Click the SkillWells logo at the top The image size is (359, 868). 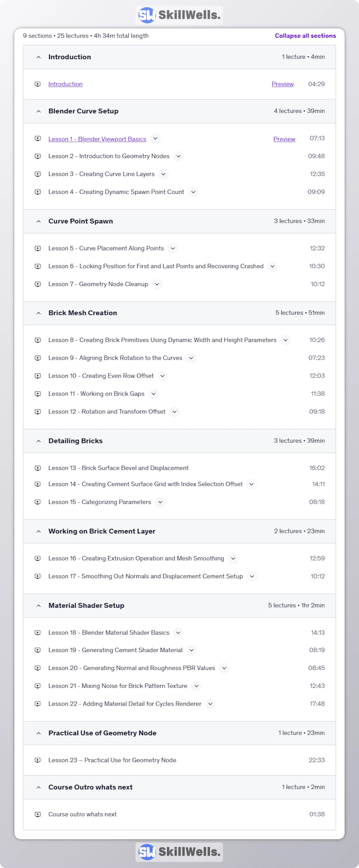pyautogui.click(x=179, y=15)
